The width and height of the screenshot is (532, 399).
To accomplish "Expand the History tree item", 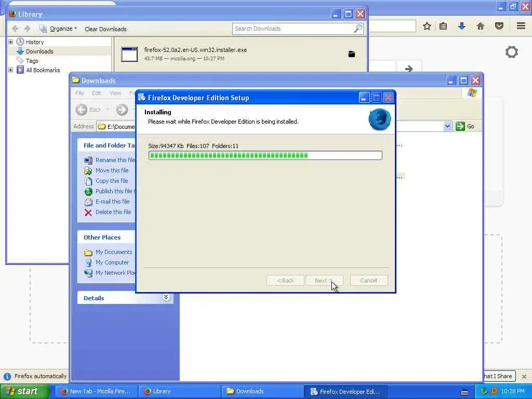I will (10, 42).
